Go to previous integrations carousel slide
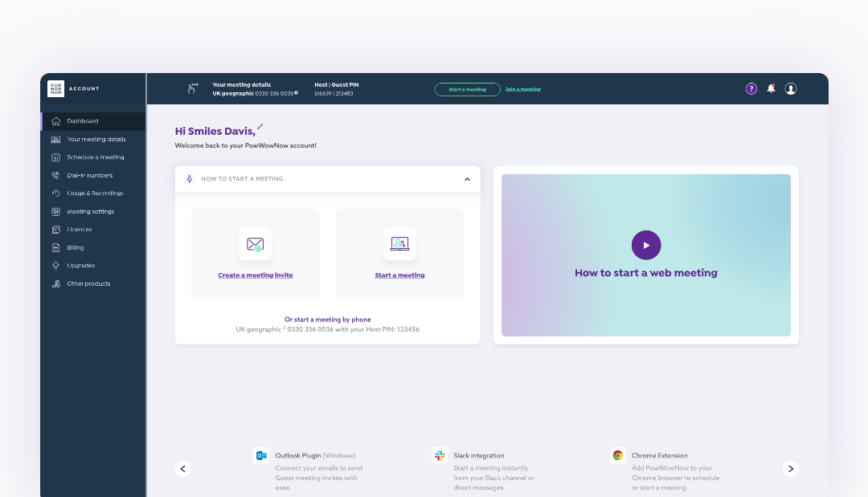Image resolution: width=868 pixels, height=497 pixels. 183,469
